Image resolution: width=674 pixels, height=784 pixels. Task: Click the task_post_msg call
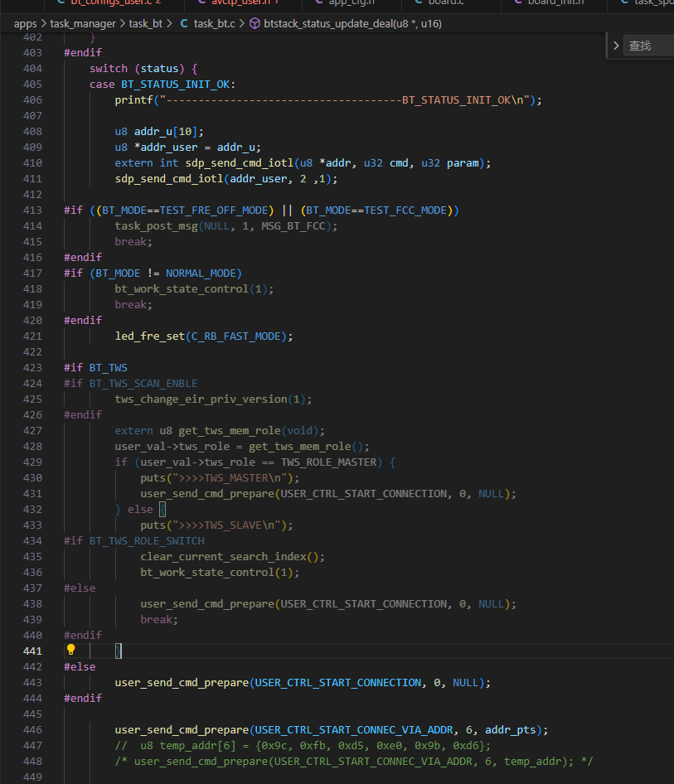click(x=157, y=226)
